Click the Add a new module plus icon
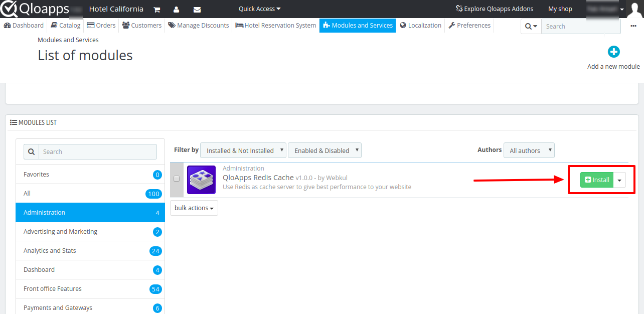The height and width of the screenshot is (314, 644). 614,51
